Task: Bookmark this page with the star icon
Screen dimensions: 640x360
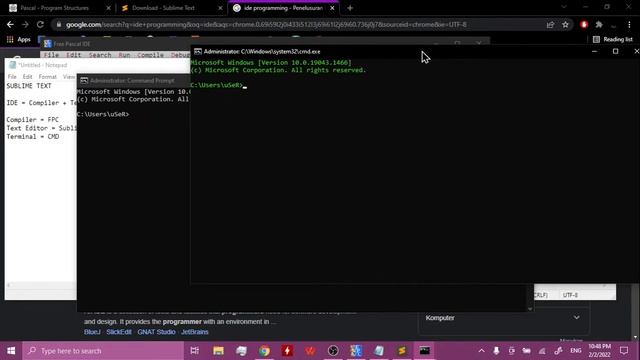Action: pyautogui.click(x=565, y=24)
